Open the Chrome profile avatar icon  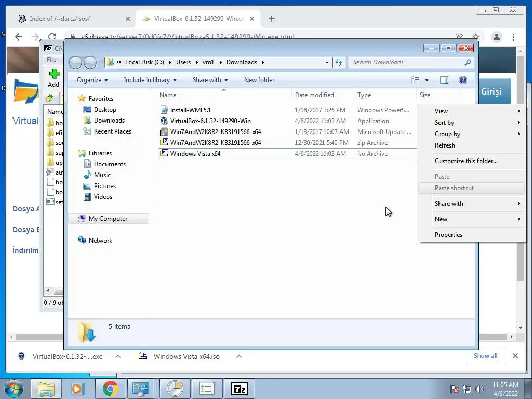tap(496, 37)
